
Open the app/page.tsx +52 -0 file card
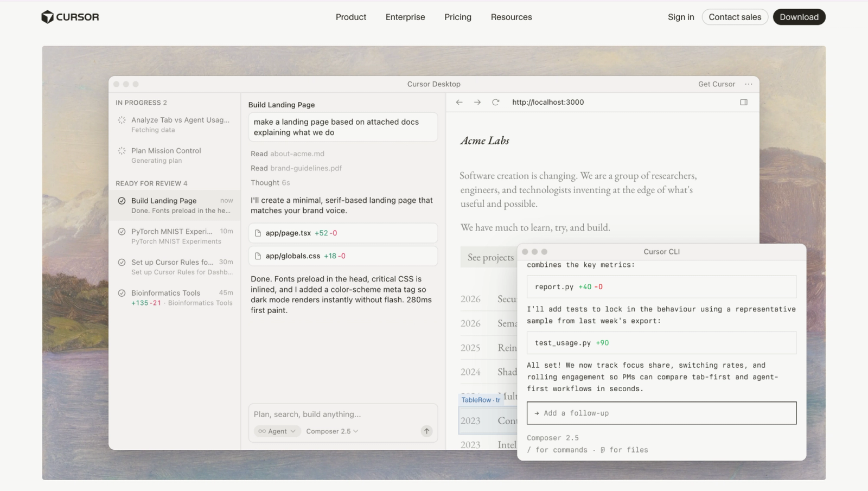click(343, 233)
